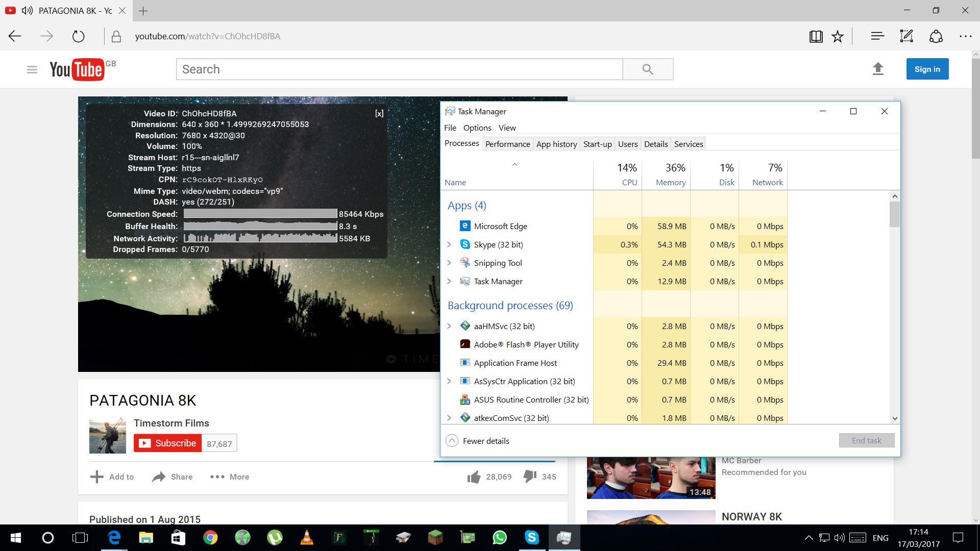980x551 pixels.
Task: Open the Timestorm Films channel avatar
Action: coord(108,436)
